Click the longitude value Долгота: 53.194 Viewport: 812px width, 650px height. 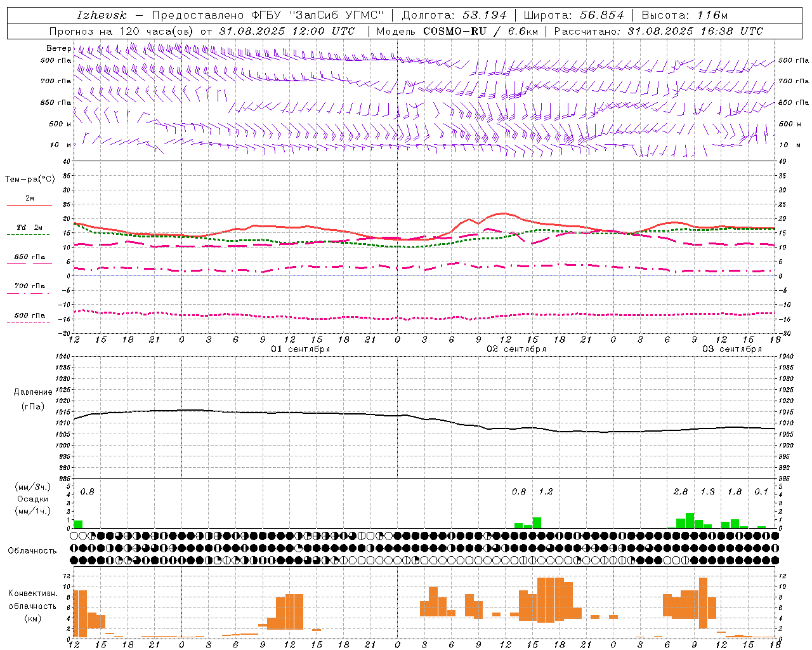tap(454, 15)
